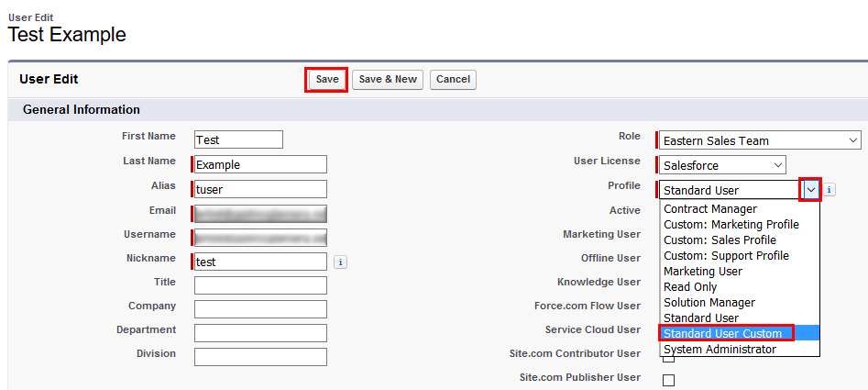The height and width of the screenshot is (390, 868).
Task: Pick Contract Manager profile option
Action: pos(709,209)
